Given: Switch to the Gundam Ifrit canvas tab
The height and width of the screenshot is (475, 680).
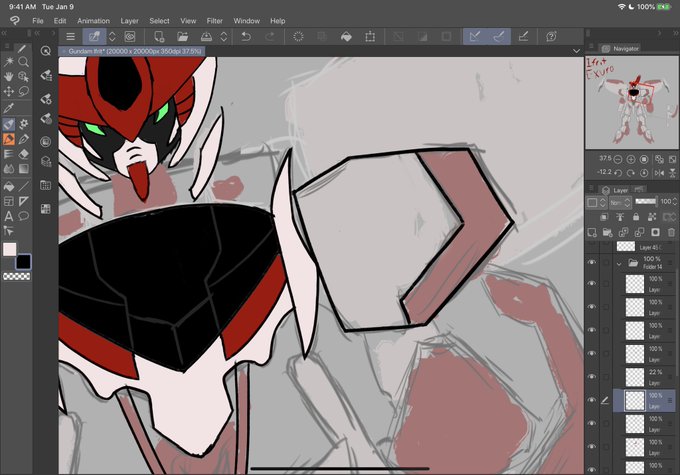Looking at the screenshot, I should point(132,51).
